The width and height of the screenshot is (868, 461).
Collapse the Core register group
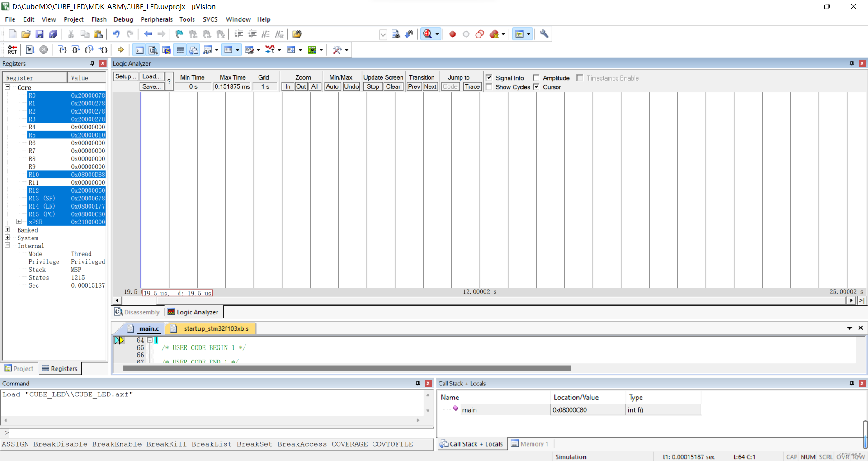point(8,87)
